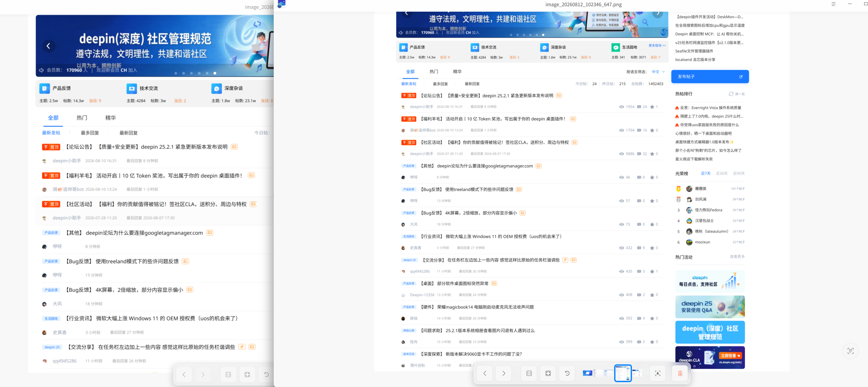The image size is (868, 387).
Task: Show image at 1:1 size in front viewer
Action: click(x=529, y=373)
